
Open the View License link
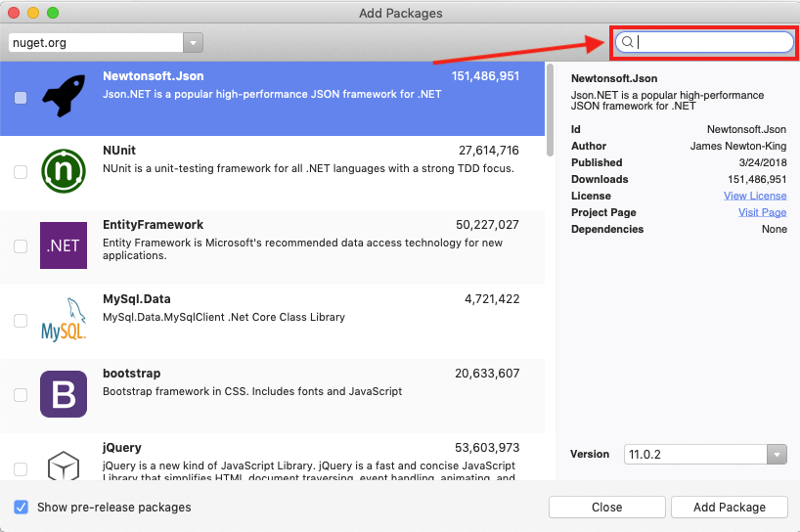754,196
